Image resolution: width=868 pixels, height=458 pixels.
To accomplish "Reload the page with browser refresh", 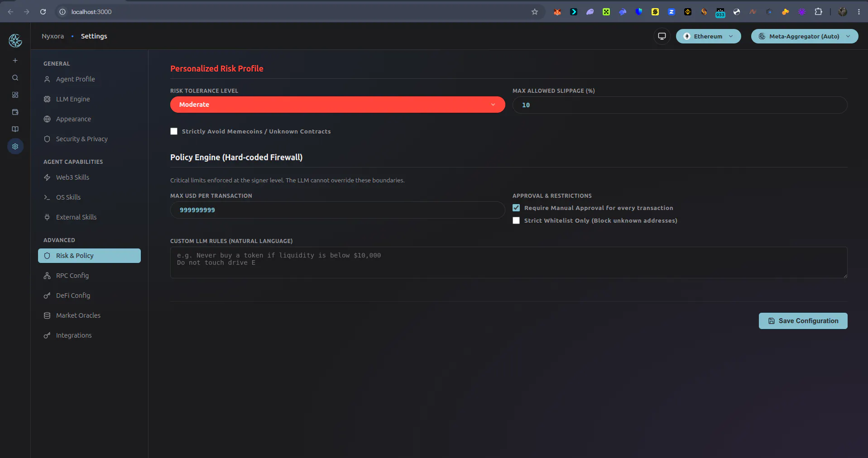I will click(x=43, y=12).
